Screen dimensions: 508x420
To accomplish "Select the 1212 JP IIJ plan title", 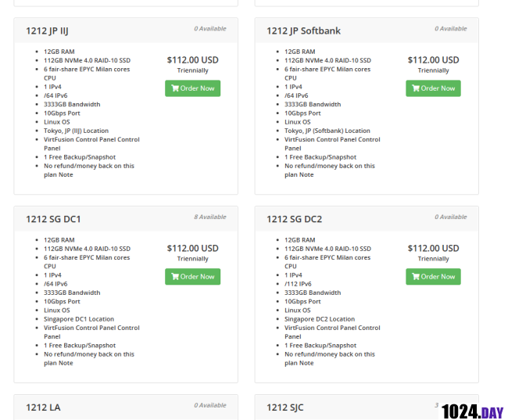I will click(47, 31).
